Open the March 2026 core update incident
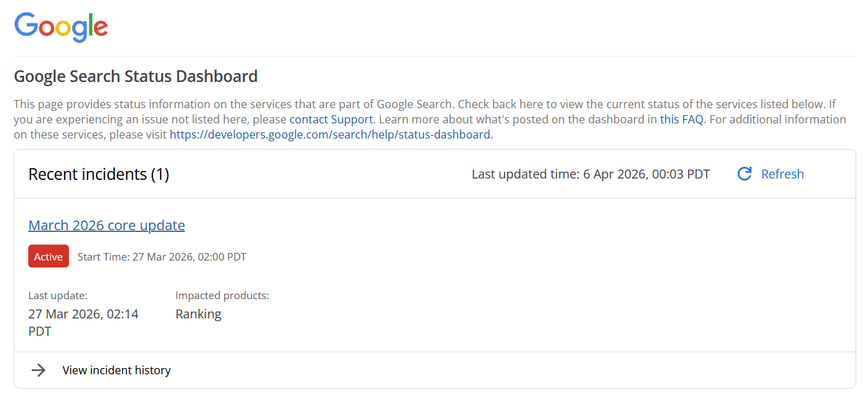 [x=106, y=225]
